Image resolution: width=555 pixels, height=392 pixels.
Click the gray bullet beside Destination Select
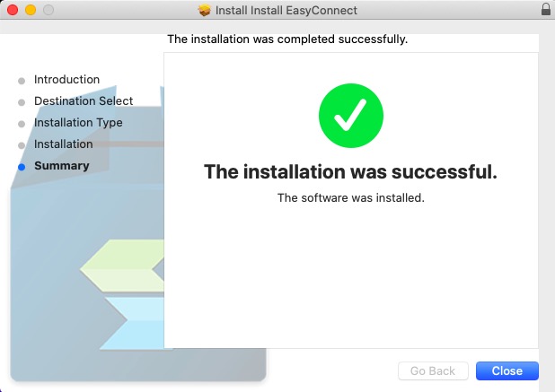pyautogui.click(x=22, y=102)
